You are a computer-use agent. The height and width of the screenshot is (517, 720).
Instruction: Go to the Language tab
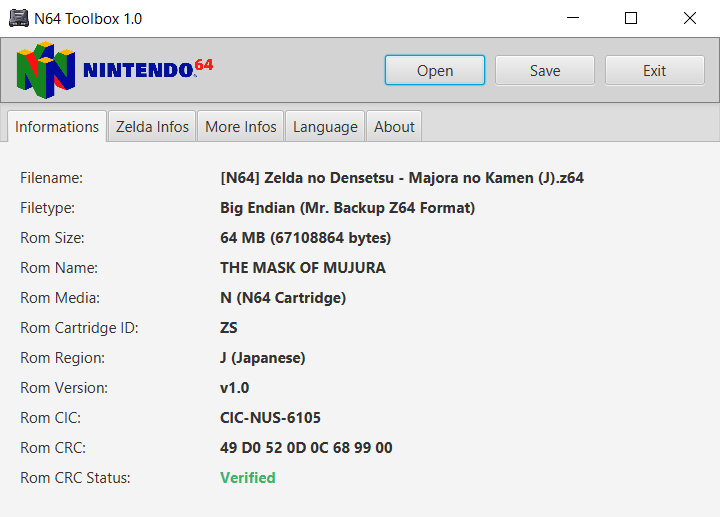point(325,126)
